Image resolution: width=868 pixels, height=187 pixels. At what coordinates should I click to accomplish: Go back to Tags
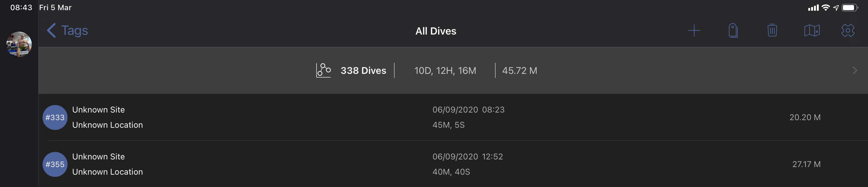[x=67, y=31]
